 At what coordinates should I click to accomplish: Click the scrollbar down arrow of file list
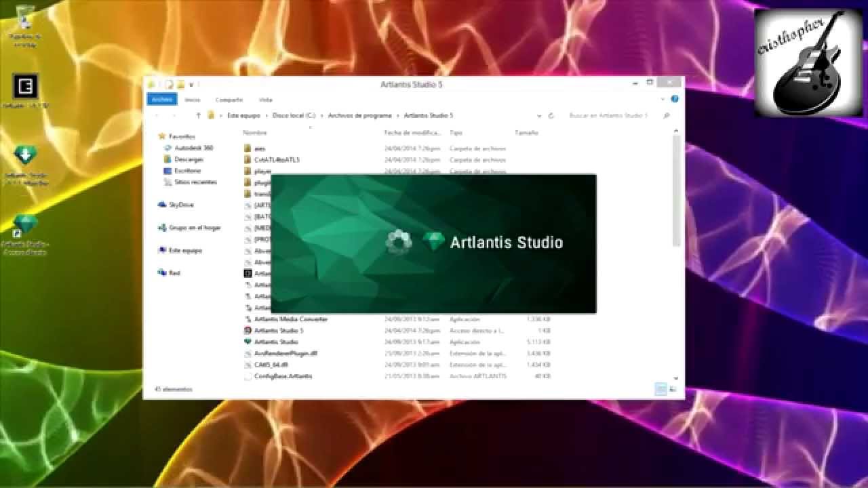676,378
